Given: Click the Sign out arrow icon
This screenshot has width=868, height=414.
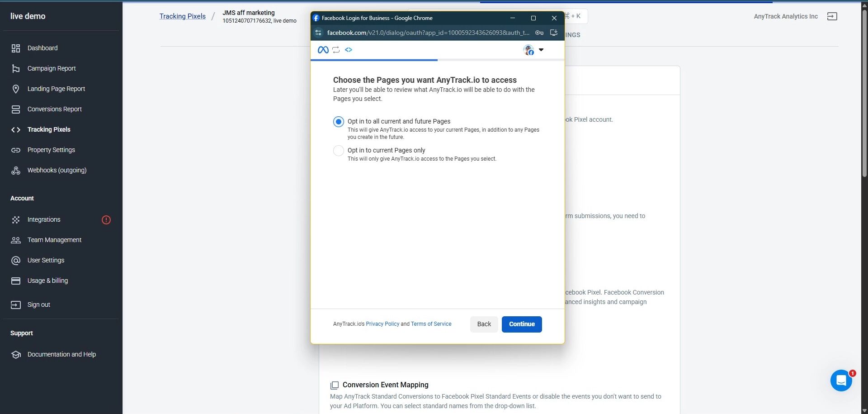Looking at the screenshot, I should click(16, 305).
